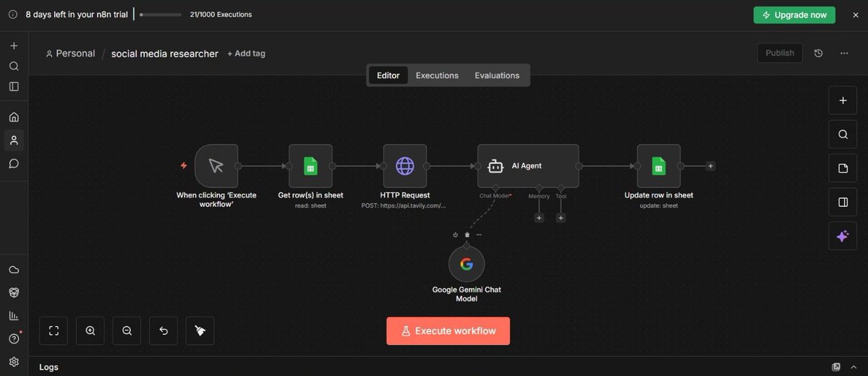Click the 'update: sheet' subtitle

click(x=659, y=206)
